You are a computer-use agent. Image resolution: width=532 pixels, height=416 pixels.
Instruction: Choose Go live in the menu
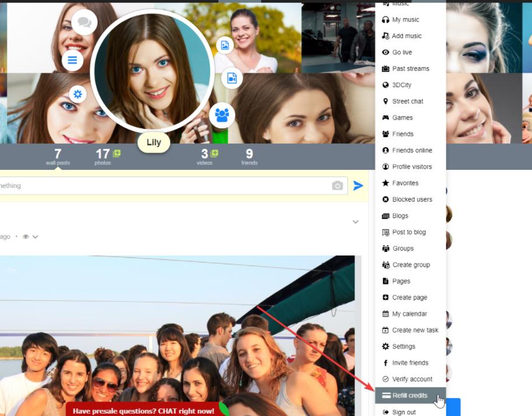pyautogui.click(x=402, y=52)
